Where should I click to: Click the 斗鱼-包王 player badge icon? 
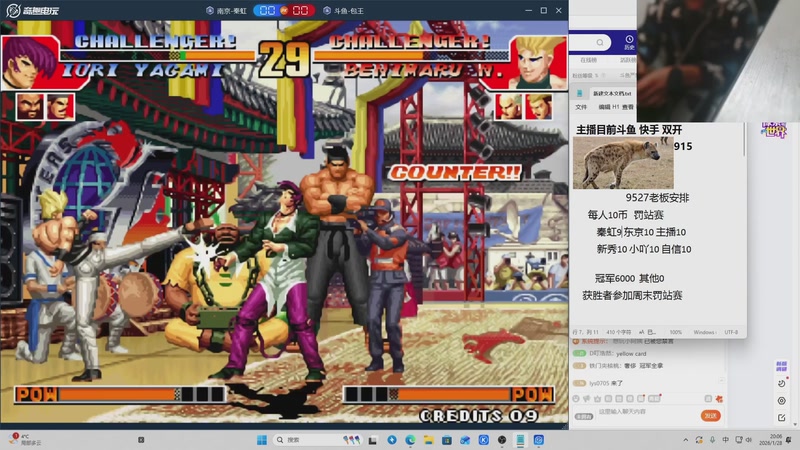[327, 10]
